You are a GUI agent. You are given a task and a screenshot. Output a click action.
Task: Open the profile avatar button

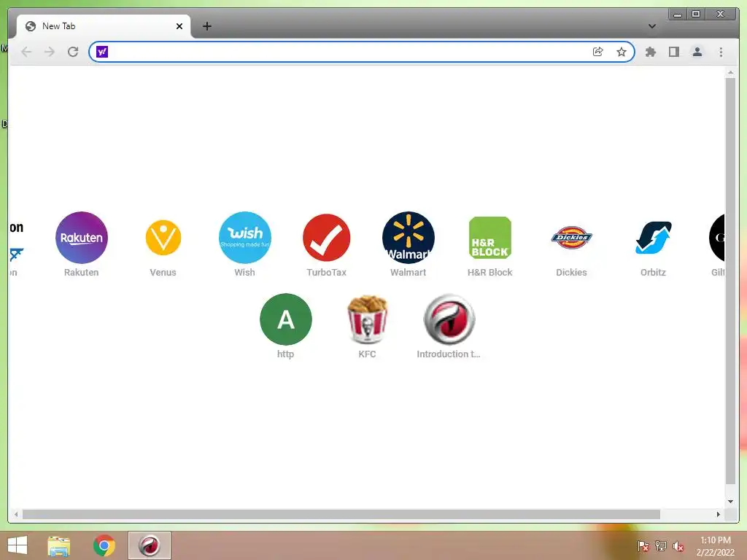point(697,52)
